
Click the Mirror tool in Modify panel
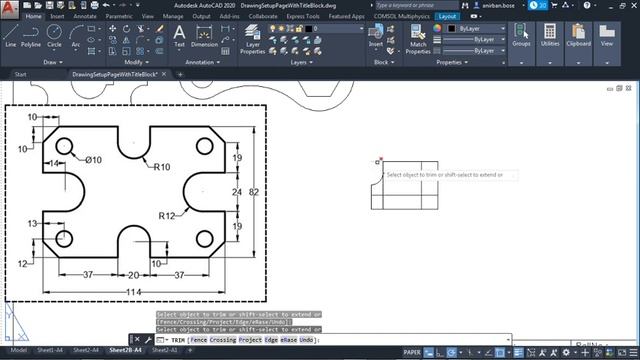click(x=127, y=40)
